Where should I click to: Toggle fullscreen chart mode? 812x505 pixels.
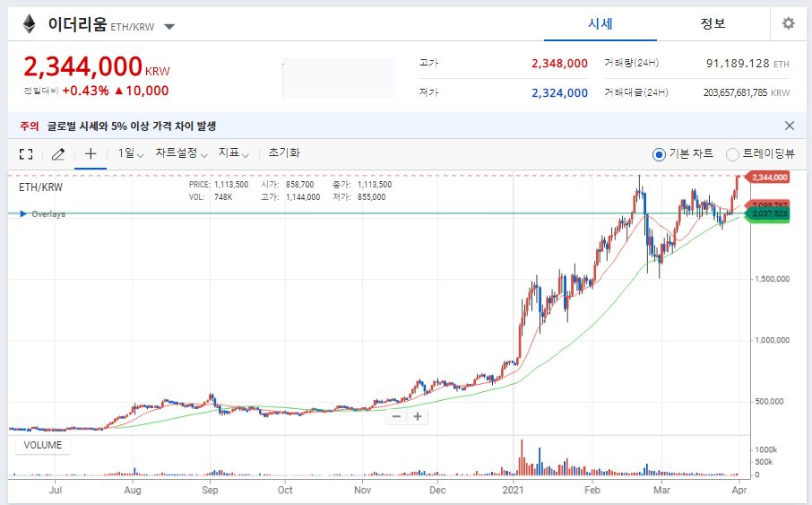point(26,154)
